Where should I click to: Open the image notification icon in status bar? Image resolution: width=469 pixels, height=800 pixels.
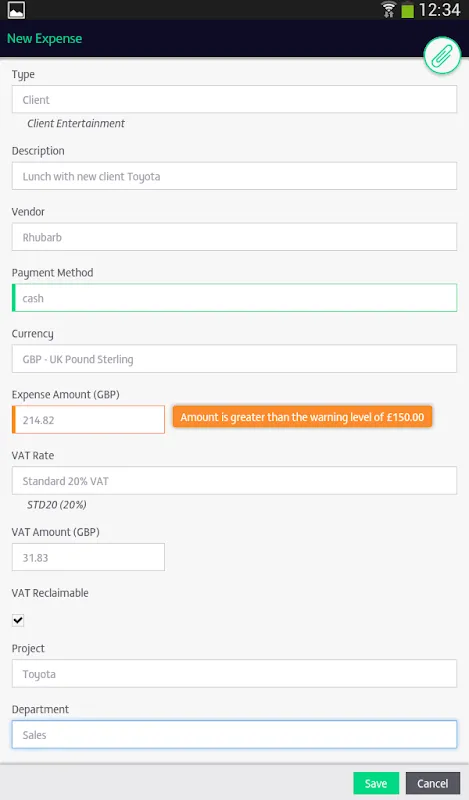click(x=16, y=10)
